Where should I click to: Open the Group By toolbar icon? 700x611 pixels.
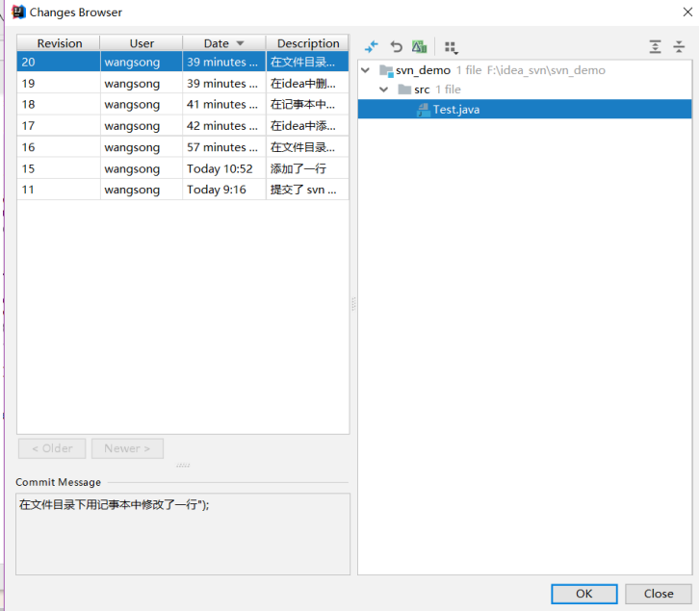point(452,47)
